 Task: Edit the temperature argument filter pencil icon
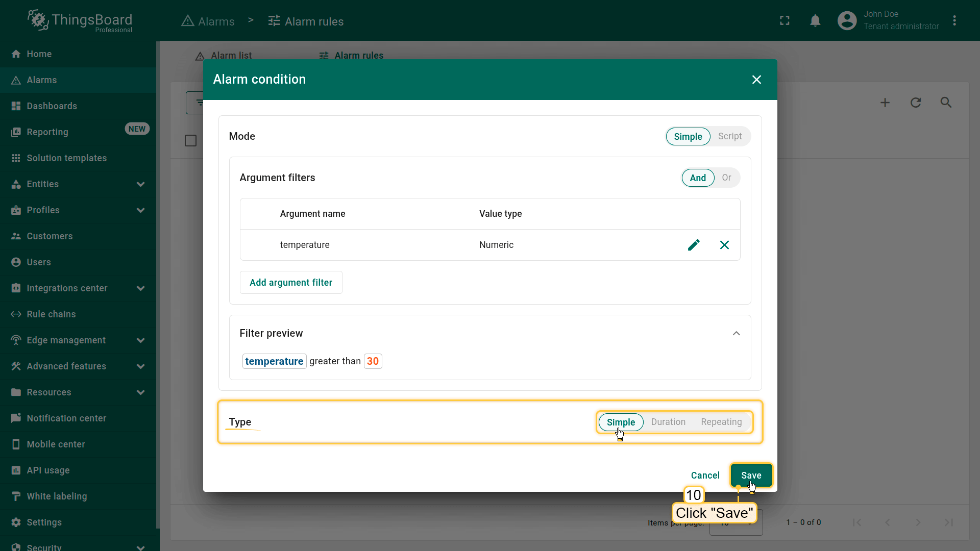pyautogui.click(x=694, y=245)
